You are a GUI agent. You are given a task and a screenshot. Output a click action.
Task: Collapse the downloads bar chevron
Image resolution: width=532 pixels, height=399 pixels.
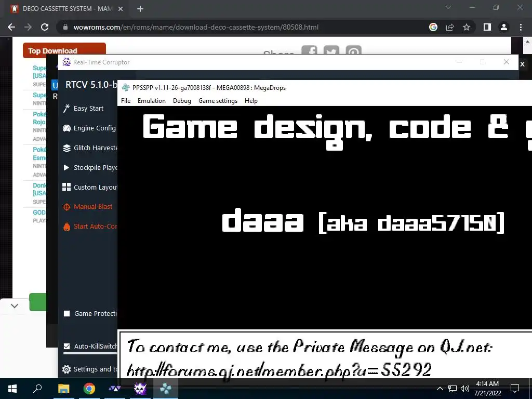pos(14,305)
